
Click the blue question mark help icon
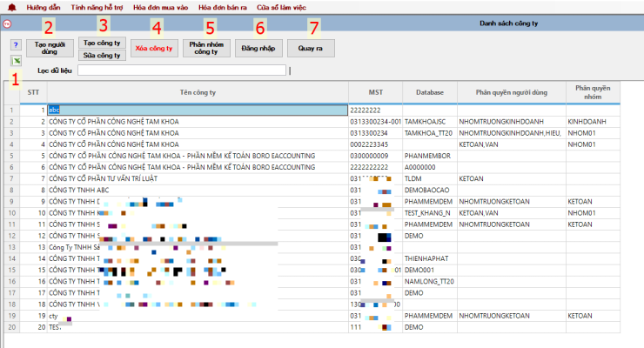16,44
